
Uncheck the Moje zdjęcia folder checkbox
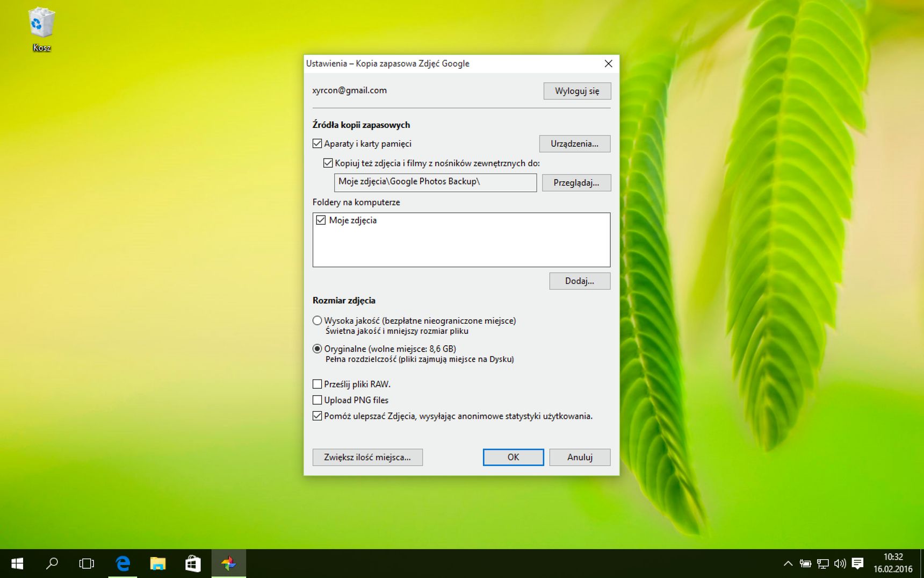tap(321, 220)
